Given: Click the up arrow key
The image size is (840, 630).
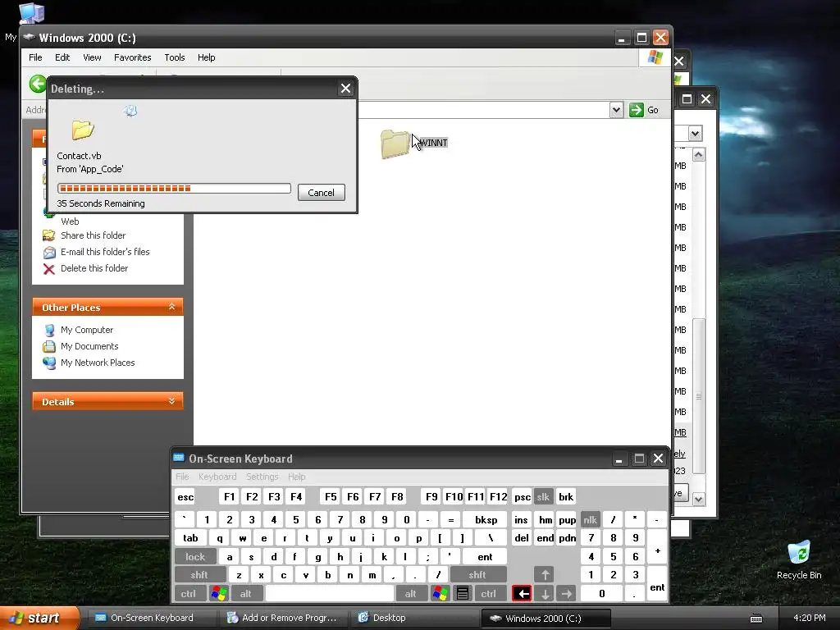Looking at the screenshot, I should 545,575.
